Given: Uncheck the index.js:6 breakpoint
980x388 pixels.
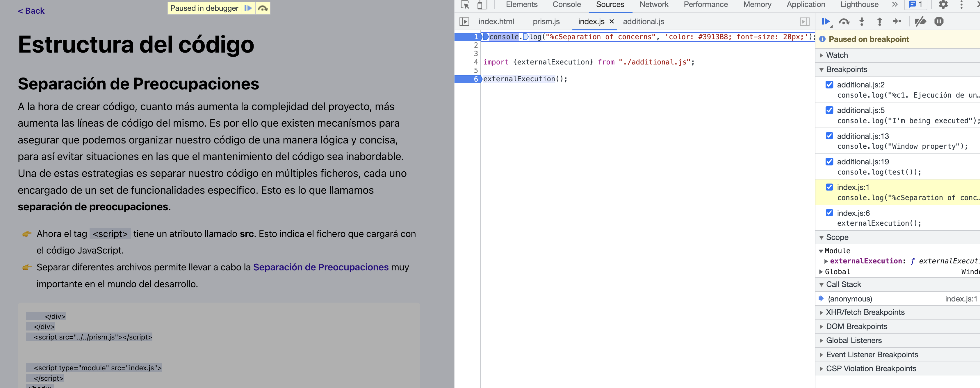Looking at the screenshot, I should 829,213.
